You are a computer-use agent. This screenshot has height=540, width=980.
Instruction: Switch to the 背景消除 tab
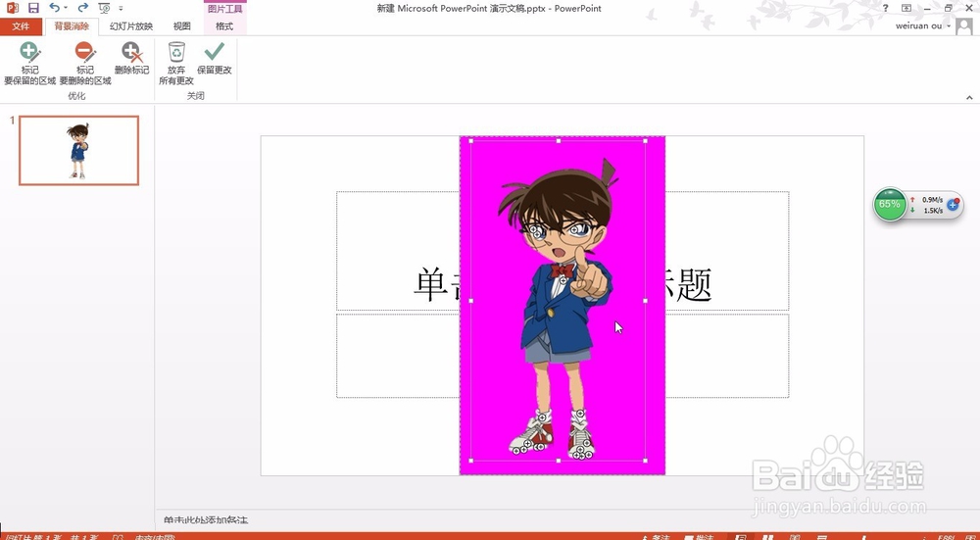[72, 26]
